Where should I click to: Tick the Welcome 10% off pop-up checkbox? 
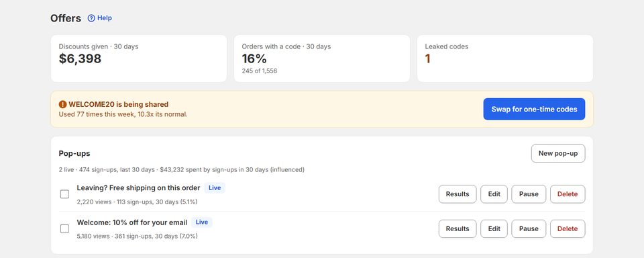[64, 229]
